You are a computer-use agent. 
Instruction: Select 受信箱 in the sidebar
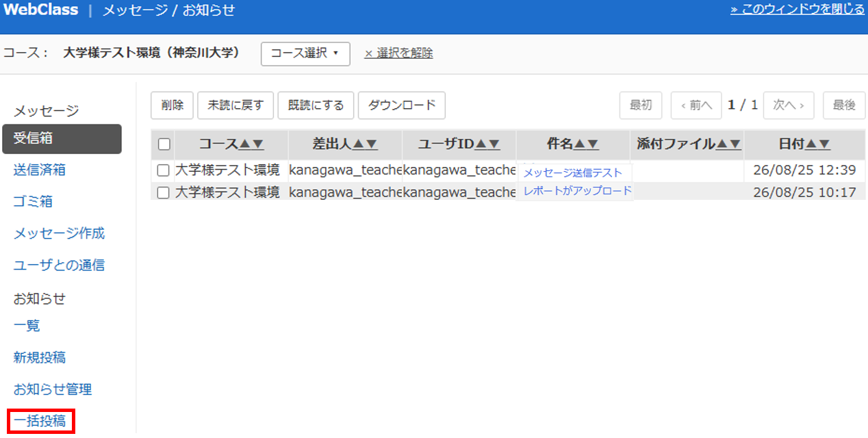click(62, 139)
